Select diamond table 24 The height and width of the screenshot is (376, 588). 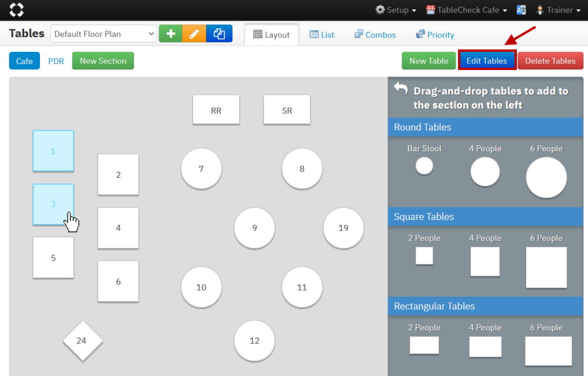point(83,341)
